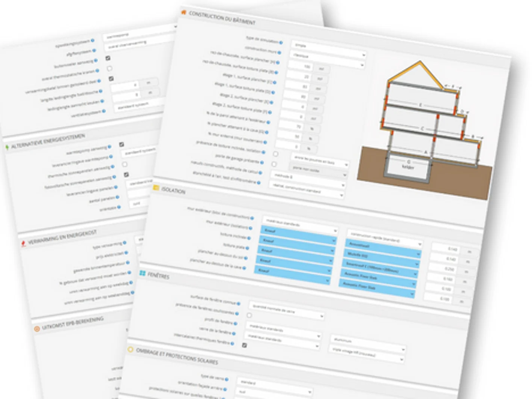The image size is (532, 399).
Task: Open the 'méthode B' nœuds constructifs dropdown
Action: pyautogui.click(x=308, y=180)
